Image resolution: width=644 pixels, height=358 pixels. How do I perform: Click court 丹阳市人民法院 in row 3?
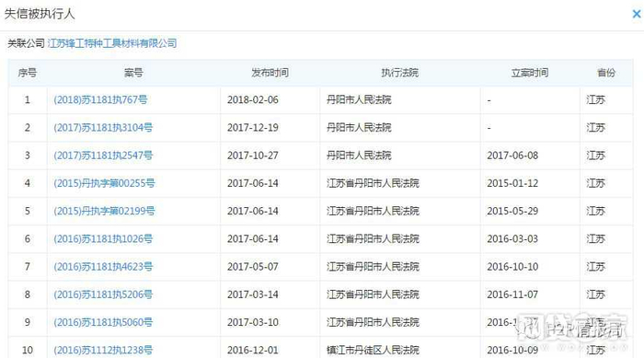pyautogui.click(x=359, y=156)
